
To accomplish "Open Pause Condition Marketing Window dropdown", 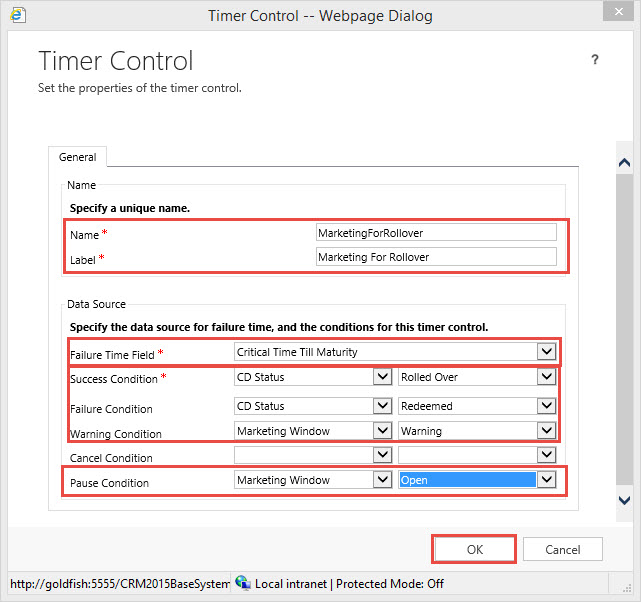I will (x=381, y=480).
